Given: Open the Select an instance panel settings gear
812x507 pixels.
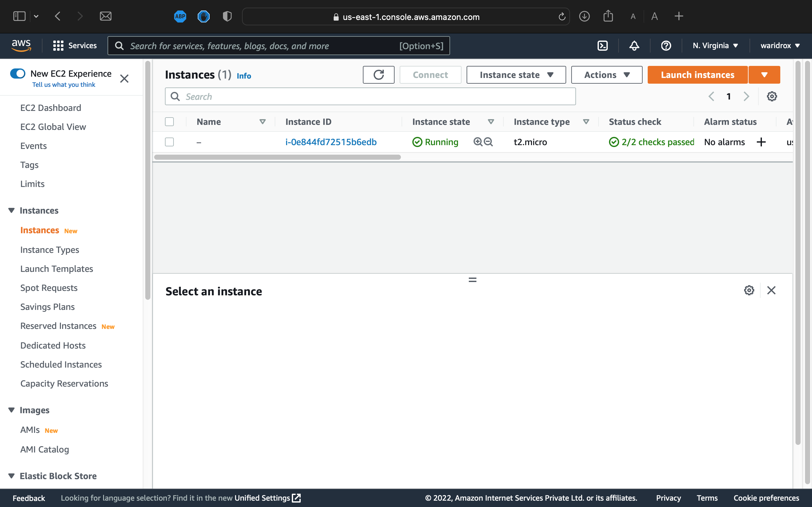Looking at the screenshot, I should tap(749, 290).
